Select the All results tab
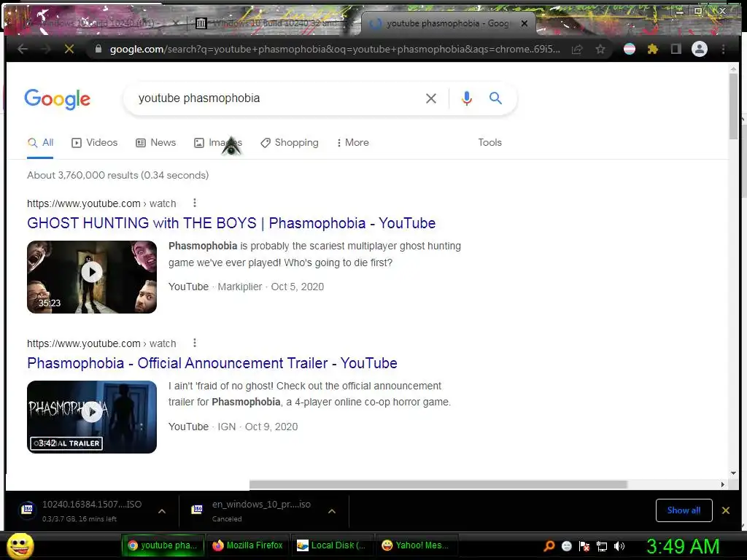The height and width of the screenshot is (560, 747). click(41, 142)
